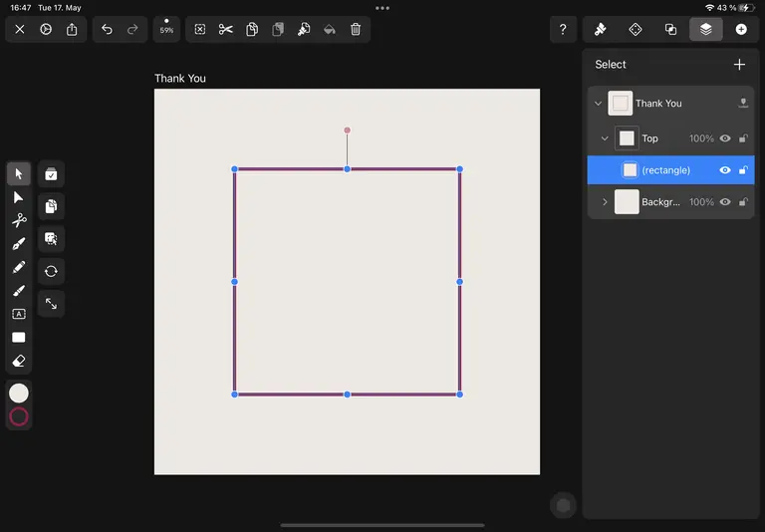Open the Library tab plus circle icon

(x=741, y=29)
